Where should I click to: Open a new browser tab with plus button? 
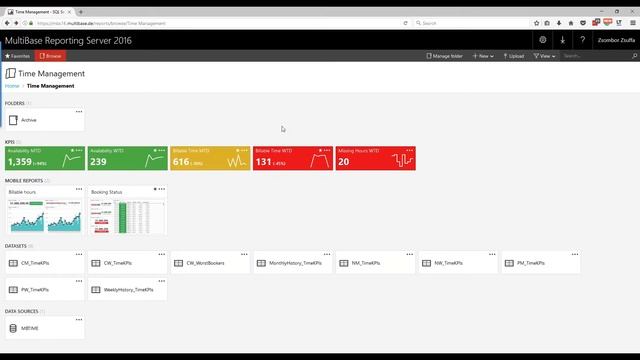(80, 12)
